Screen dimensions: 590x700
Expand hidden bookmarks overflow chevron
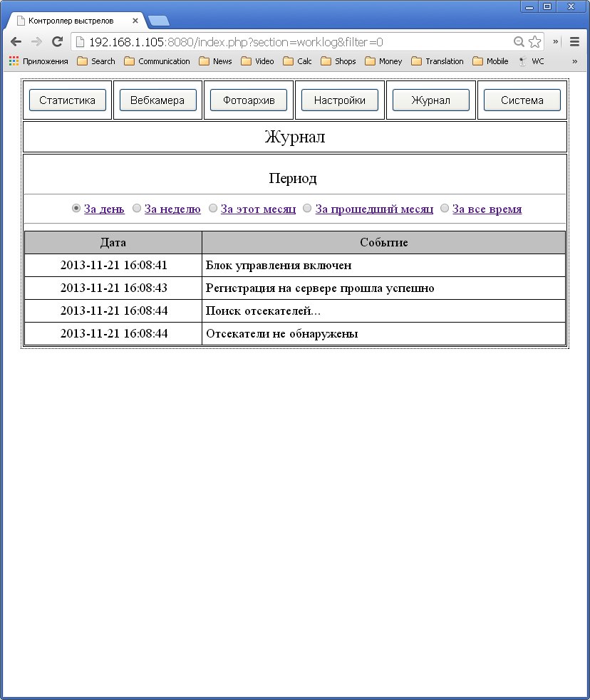click(574, 61)
